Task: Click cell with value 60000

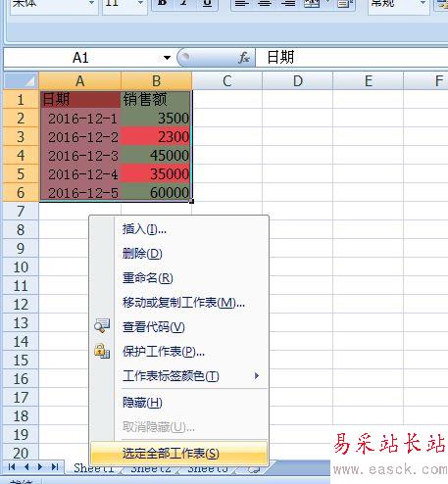Action: tap(156, 192)
